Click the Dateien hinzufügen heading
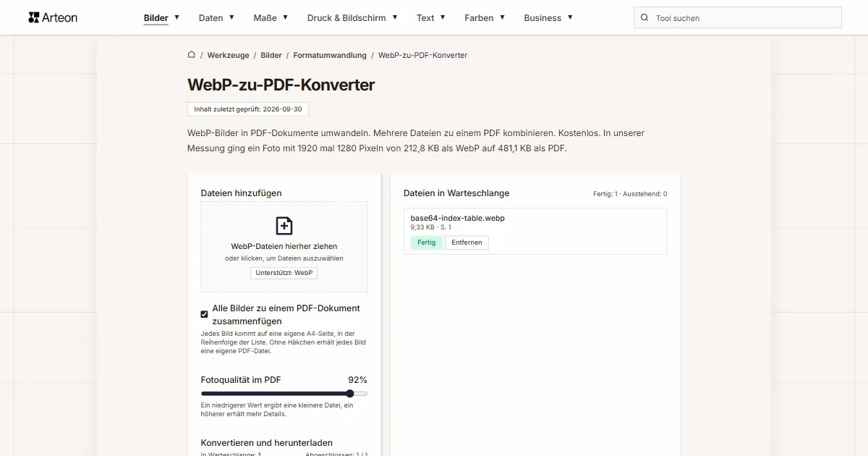 tap(242, 193)
